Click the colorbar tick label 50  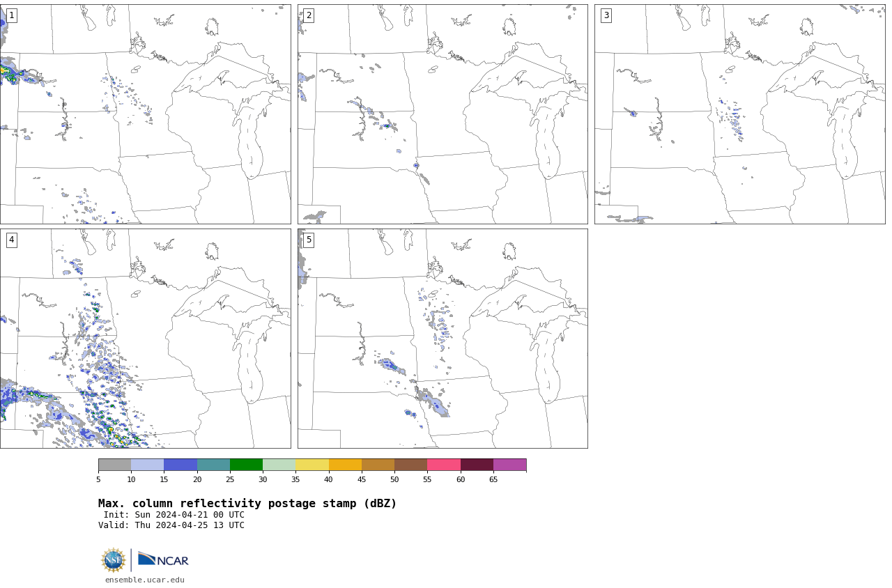click(394, 479)
